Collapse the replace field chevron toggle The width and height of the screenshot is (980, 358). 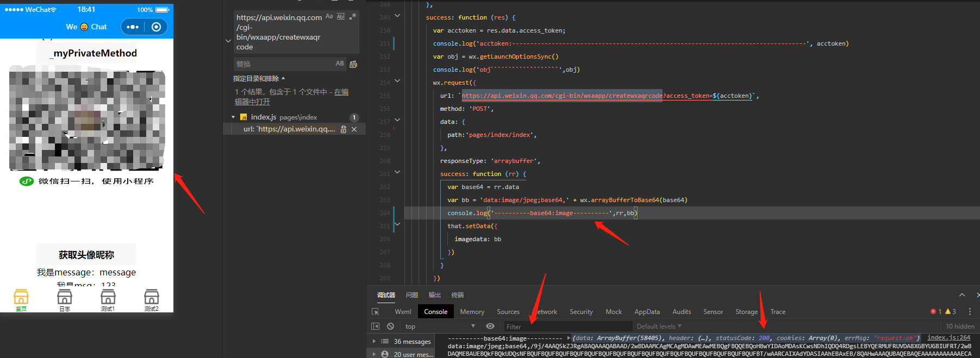(x=228, y=41)
